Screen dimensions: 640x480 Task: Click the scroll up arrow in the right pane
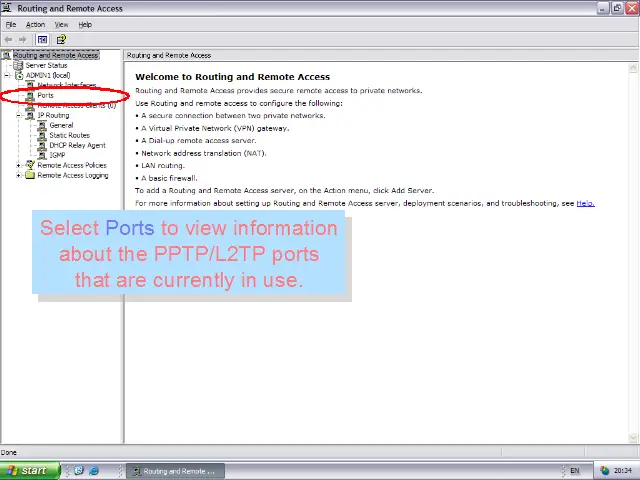tap(633, 68)
